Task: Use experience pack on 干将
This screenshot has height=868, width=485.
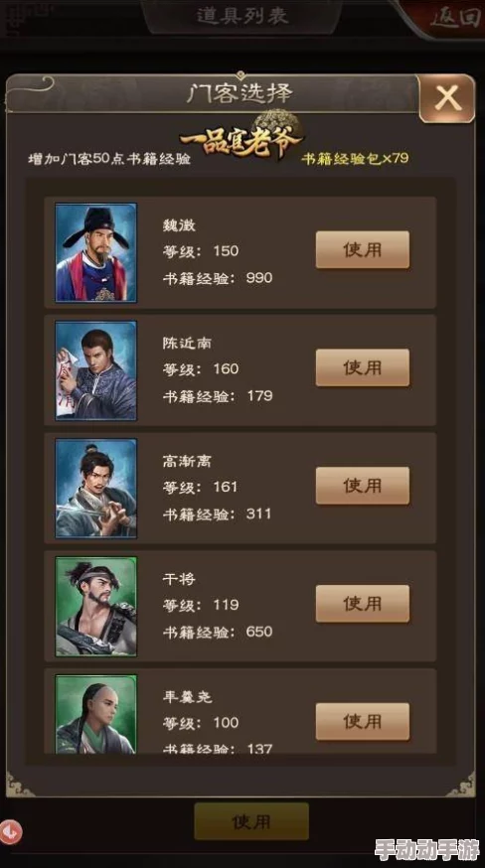Action: (x=363, y=604)
